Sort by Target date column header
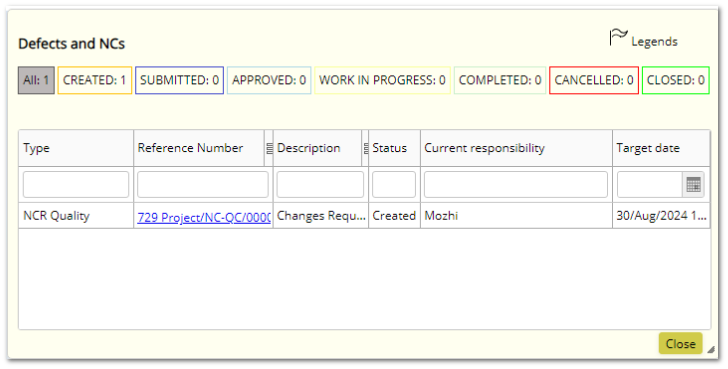Image resolution: width=728 pixels, height=369 pixels. [x=661, y=148]
